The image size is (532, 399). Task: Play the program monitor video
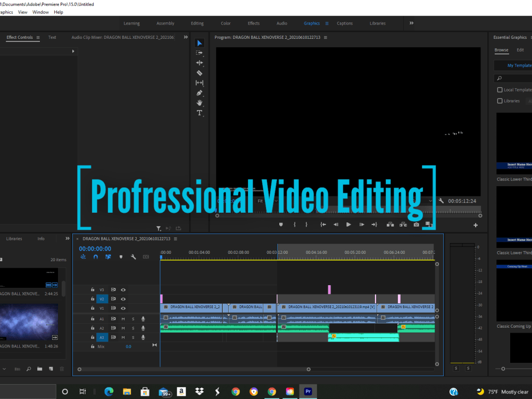pyautogui.click(x=348, y=225)
